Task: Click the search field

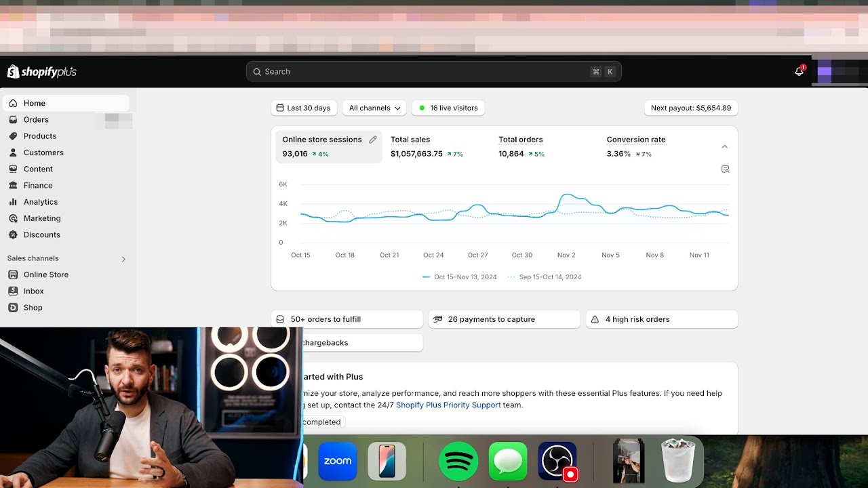Action: [x=433, y=71]
